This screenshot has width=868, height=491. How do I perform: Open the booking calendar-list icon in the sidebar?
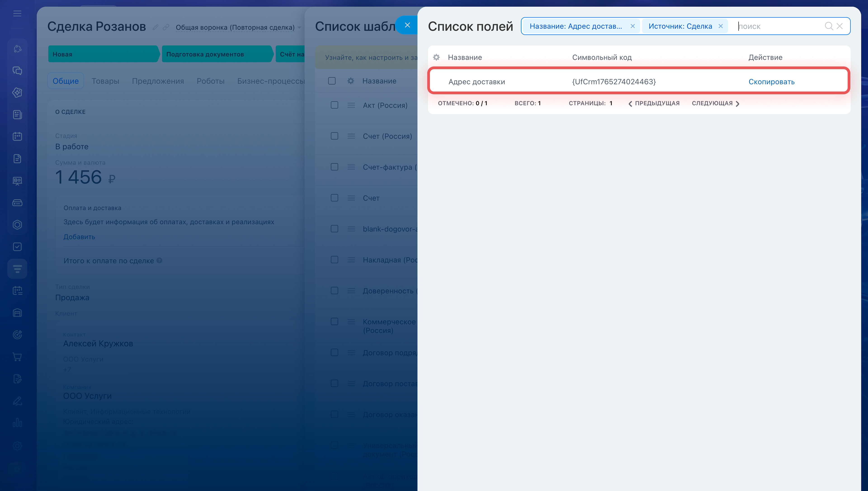(17, 291)
